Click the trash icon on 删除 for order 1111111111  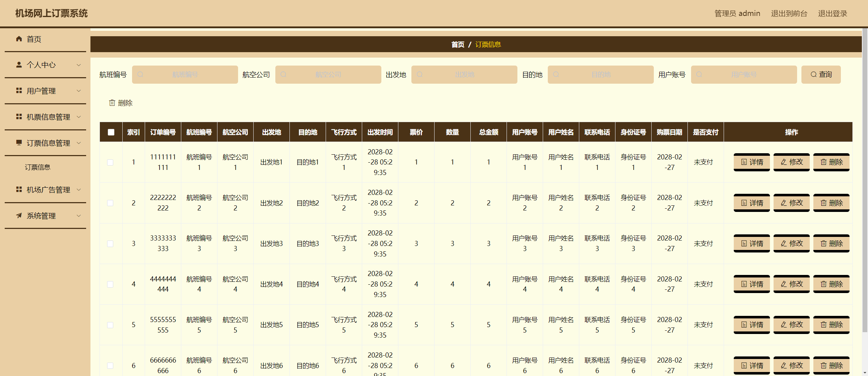[823, 162]
